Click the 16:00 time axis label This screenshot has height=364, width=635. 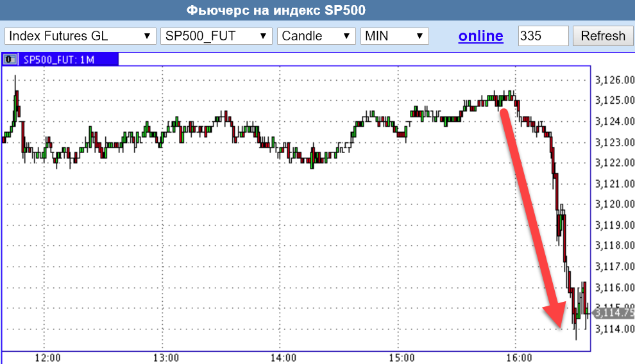[x=520, y=357]
